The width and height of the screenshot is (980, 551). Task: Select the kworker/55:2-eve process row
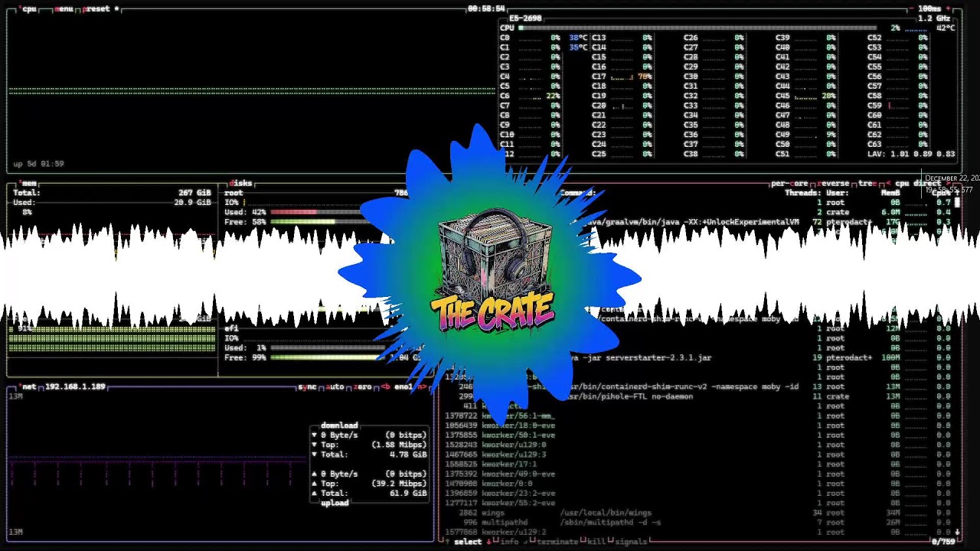[699, 503]
